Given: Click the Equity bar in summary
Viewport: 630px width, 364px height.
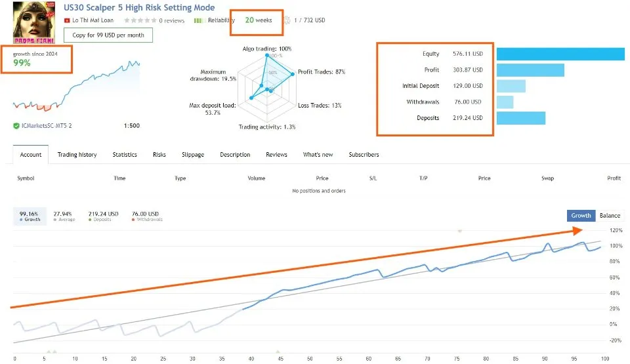Looking at the screenshot, I should pyautogui.click(x=560, y=54).
